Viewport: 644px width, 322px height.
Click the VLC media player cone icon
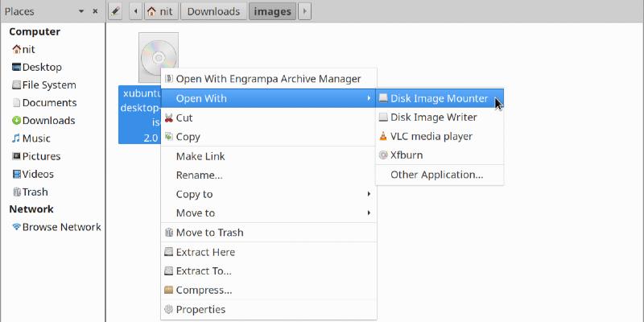383,136
